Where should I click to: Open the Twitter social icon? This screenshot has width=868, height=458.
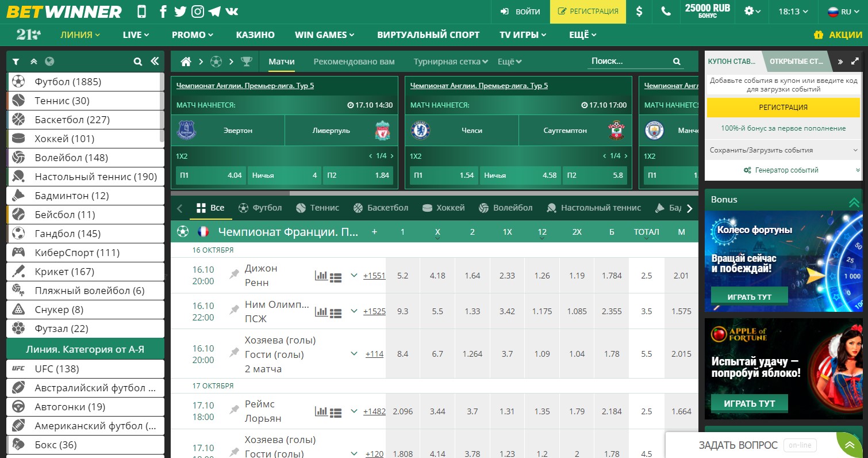180,12
